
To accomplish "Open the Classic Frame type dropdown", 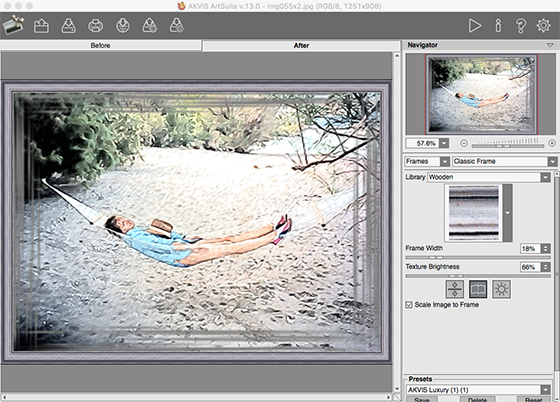I will point(552,161).
